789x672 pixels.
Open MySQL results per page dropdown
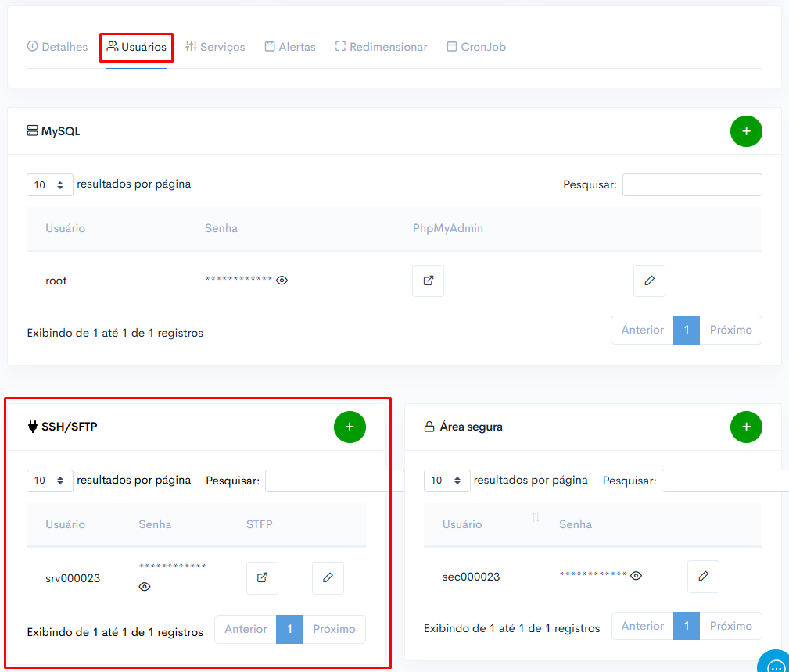pyautogui.click(x=50, y=184)
